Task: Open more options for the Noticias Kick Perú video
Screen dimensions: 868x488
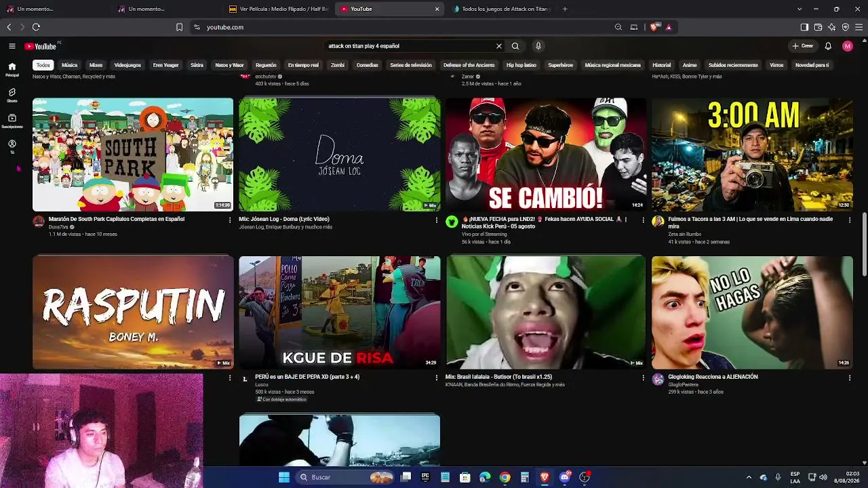Action: (x=644, y=220)
